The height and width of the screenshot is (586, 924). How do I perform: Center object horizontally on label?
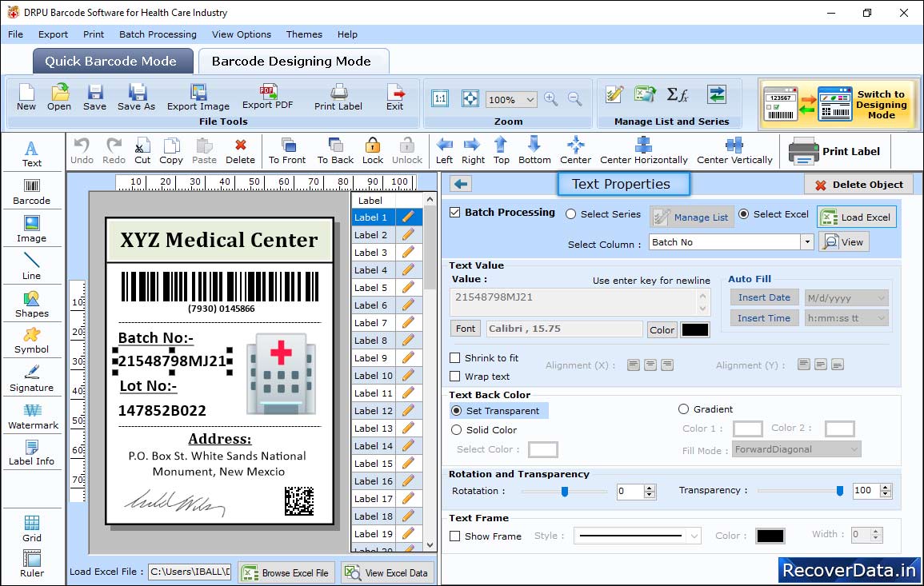[643, 151]
